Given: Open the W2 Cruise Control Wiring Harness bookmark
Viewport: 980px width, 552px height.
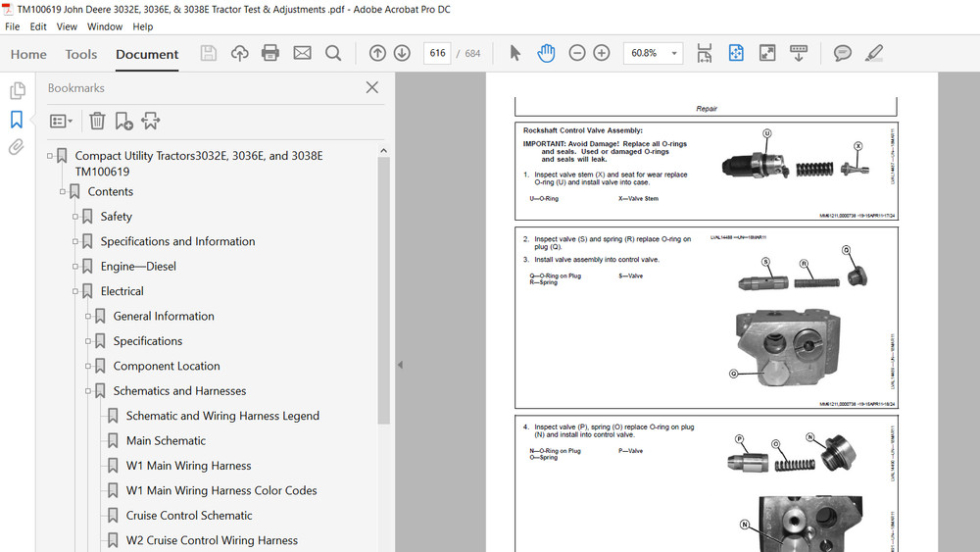Looking at the screenshot, I should click(x=212, y=540).
